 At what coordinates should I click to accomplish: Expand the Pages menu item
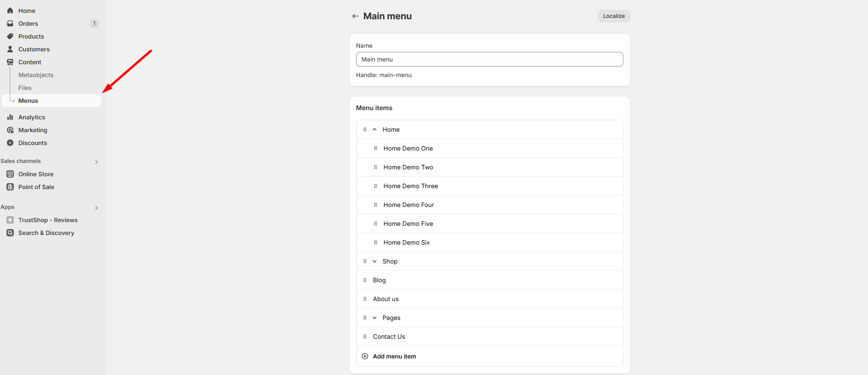375,318
